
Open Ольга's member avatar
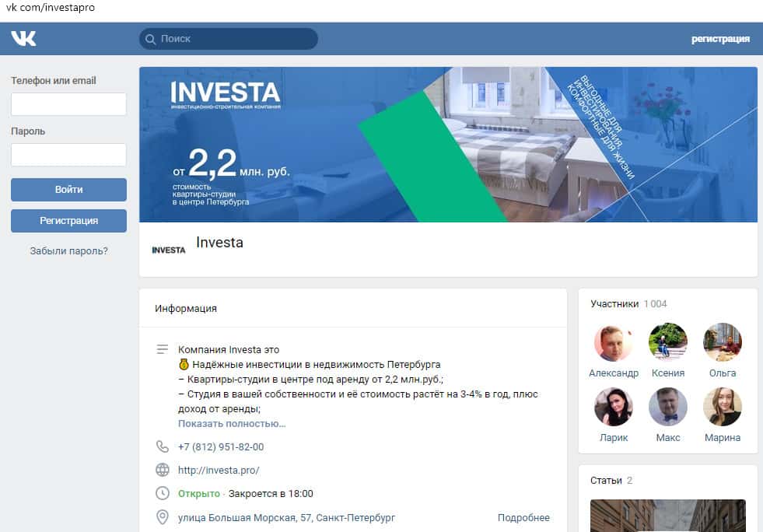723,342
